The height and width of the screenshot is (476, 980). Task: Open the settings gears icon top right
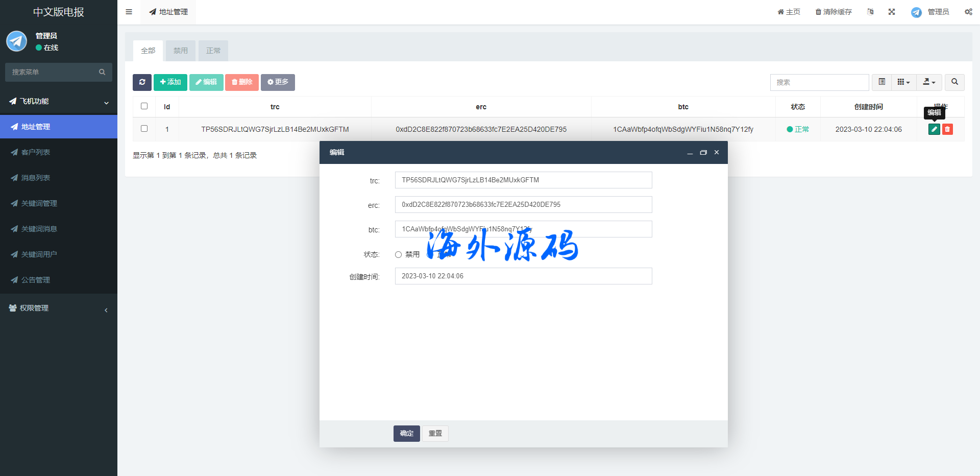(x=968, y=12)
